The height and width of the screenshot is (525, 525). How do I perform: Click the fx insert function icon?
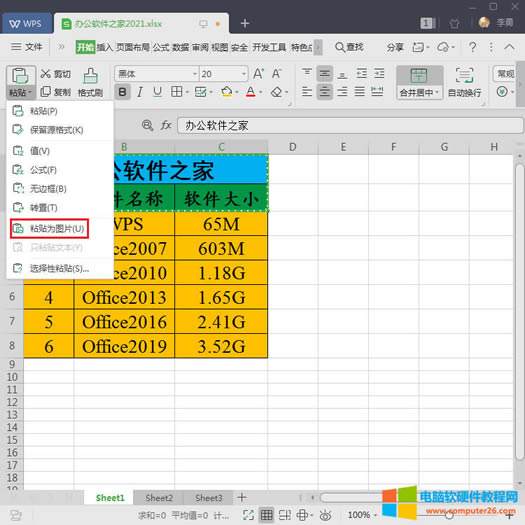166,126
